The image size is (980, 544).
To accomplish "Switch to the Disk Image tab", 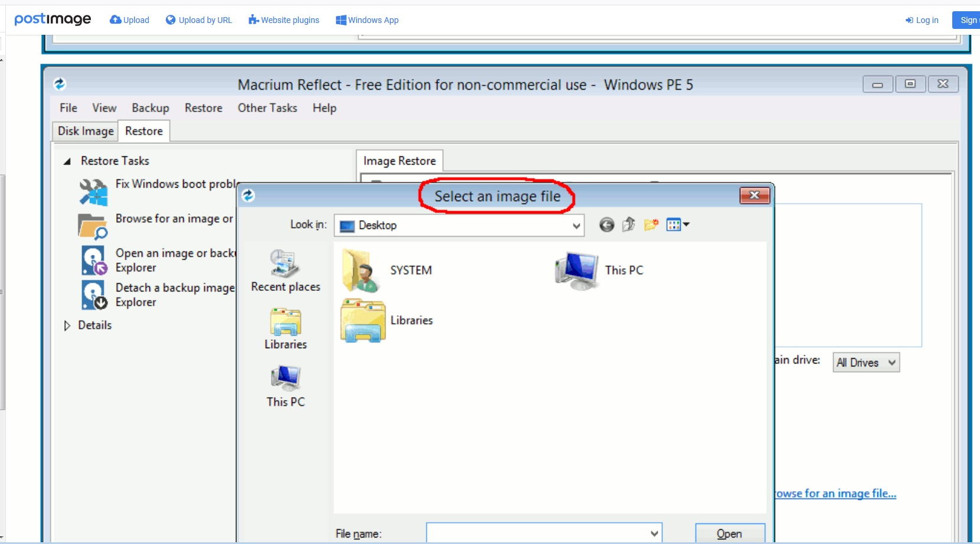I will (86, 131).
